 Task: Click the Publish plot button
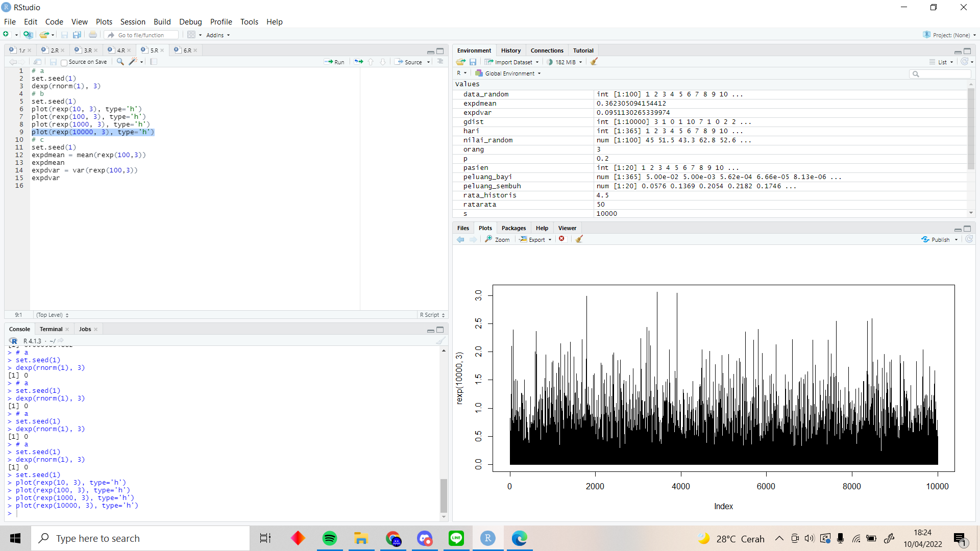click(936, 239)
